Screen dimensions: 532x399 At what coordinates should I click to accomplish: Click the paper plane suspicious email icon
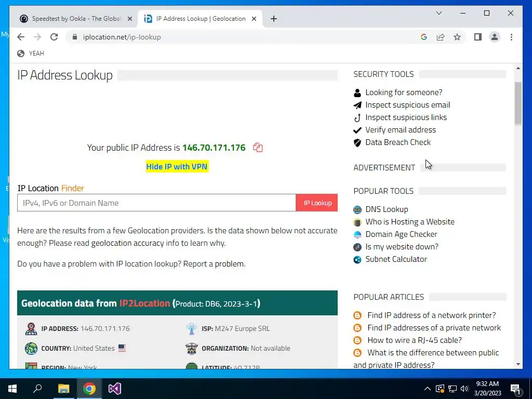tap(357, 105)
